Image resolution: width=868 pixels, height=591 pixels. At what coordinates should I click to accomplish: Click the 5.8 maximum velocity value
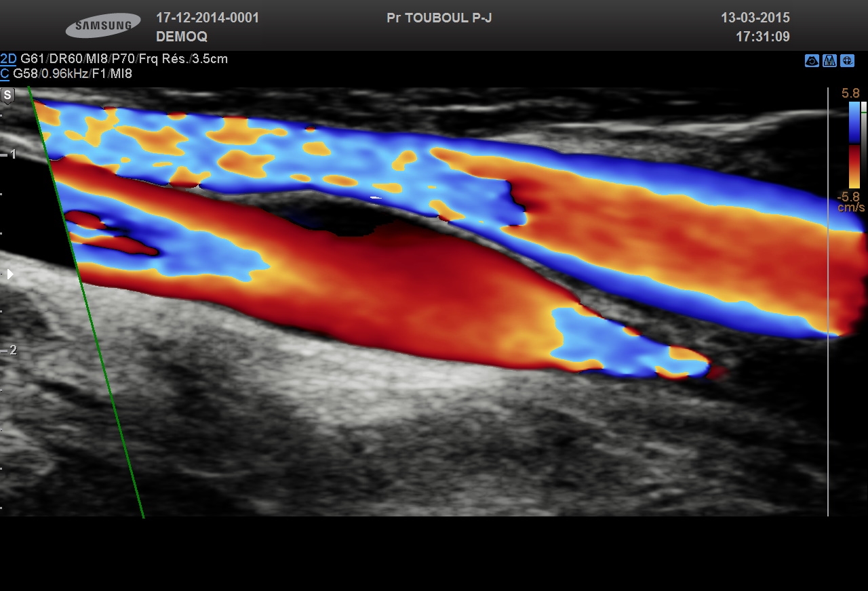(x=850, y=94)
